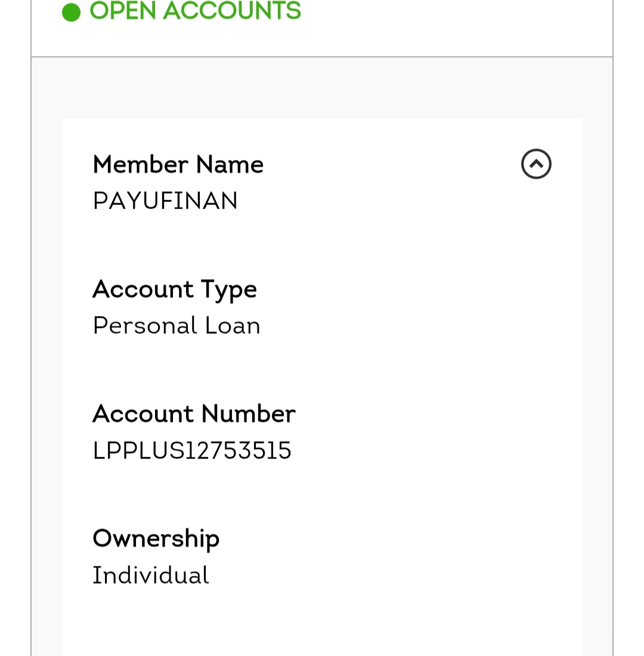Viewport: 644px width, 656px height.
Task: Click the gray area above the account card
Action: (322, 88)
